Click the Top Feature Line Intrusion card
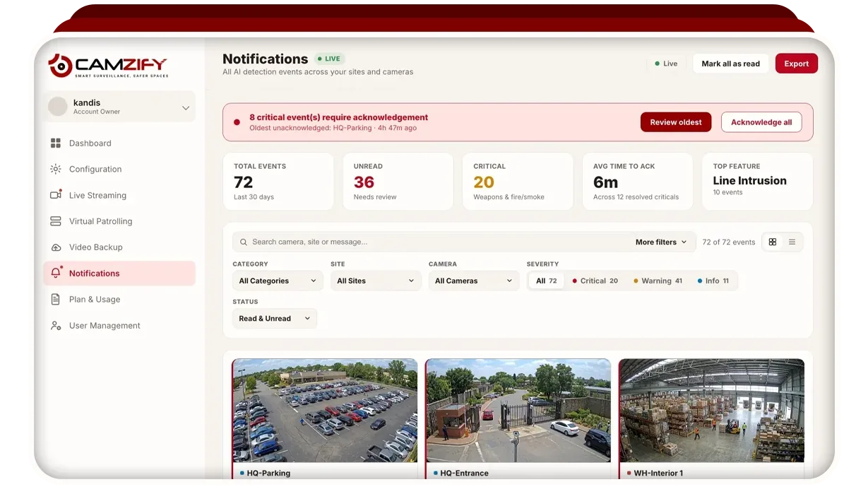The height and width of the screenshot is (489, 868). pos(757,182)
